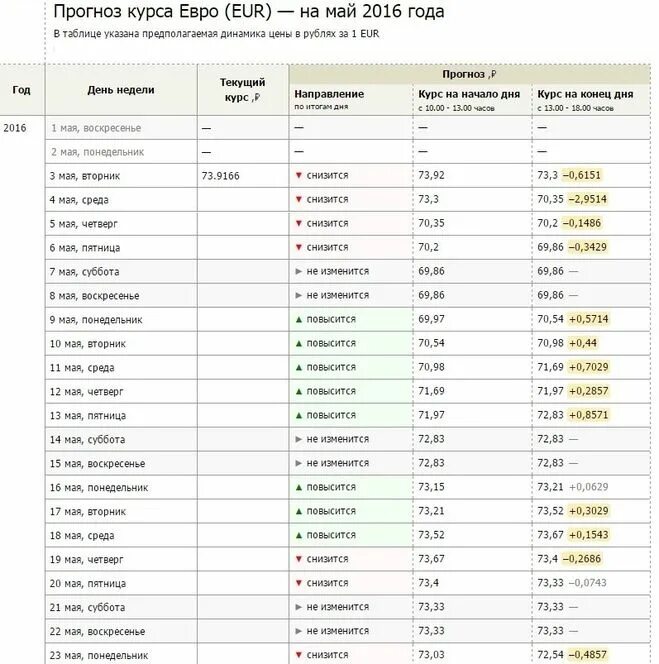Click the gray arrow in the 14 мая row
This screenshot has height=664, width=659.
(x=298, y=439)
